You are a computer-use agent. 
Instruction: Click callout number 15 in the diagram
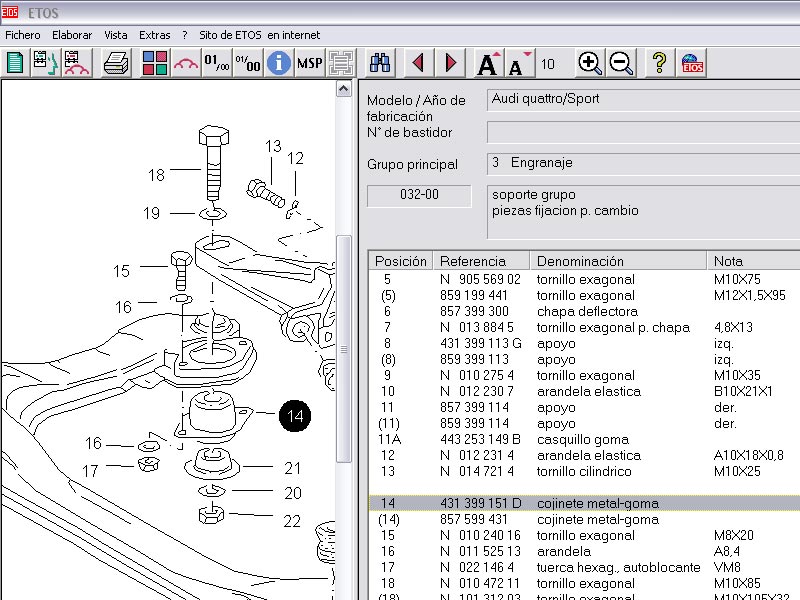click(x=121, y=271)
